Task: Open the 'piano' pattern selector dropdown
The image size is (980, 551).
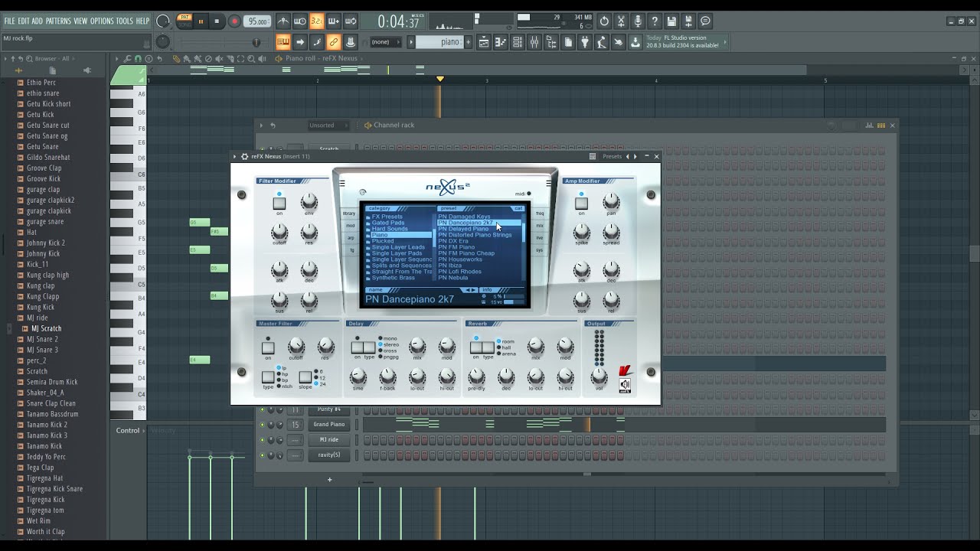Action: point(439,42)
